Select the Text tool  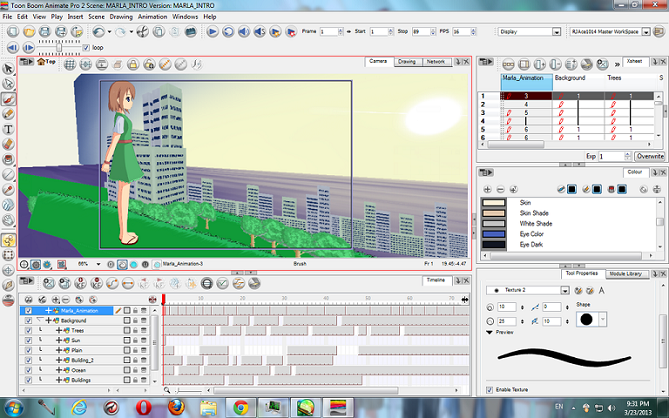click(x=9, y=129)
